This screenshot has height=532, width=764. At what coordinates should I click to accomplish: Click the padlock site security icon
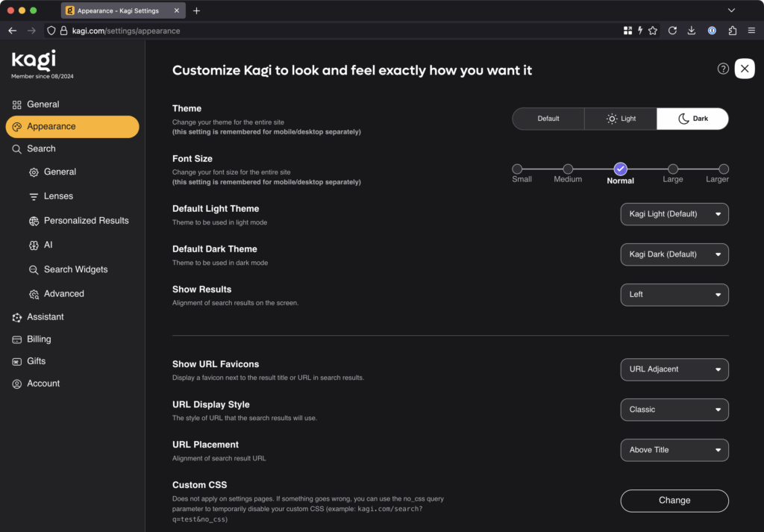point(64,31)
